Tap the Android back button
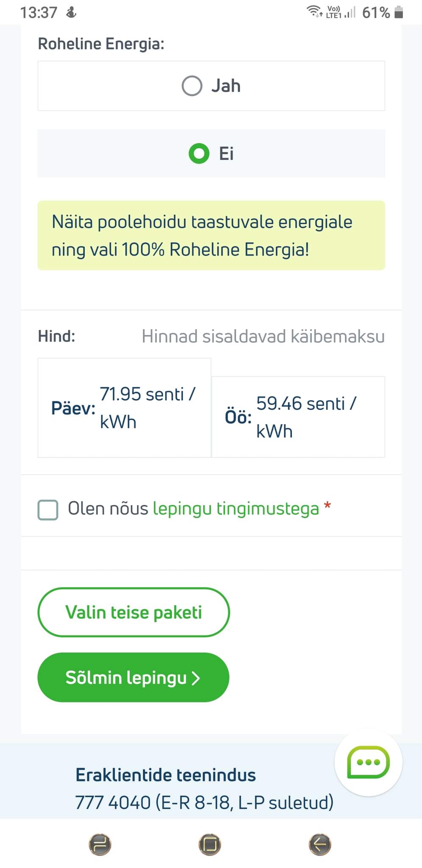 click(320, 844)
